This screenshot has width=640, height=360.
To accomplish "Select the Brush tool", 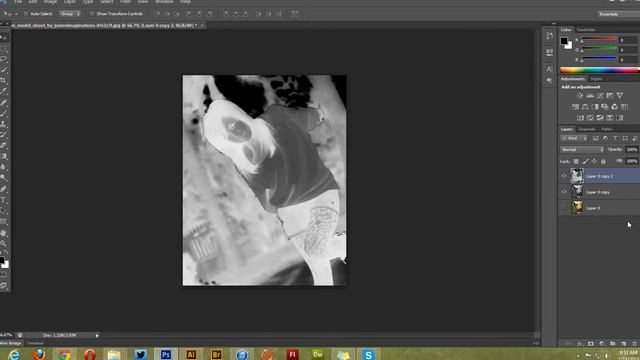I will pos(4,113).
